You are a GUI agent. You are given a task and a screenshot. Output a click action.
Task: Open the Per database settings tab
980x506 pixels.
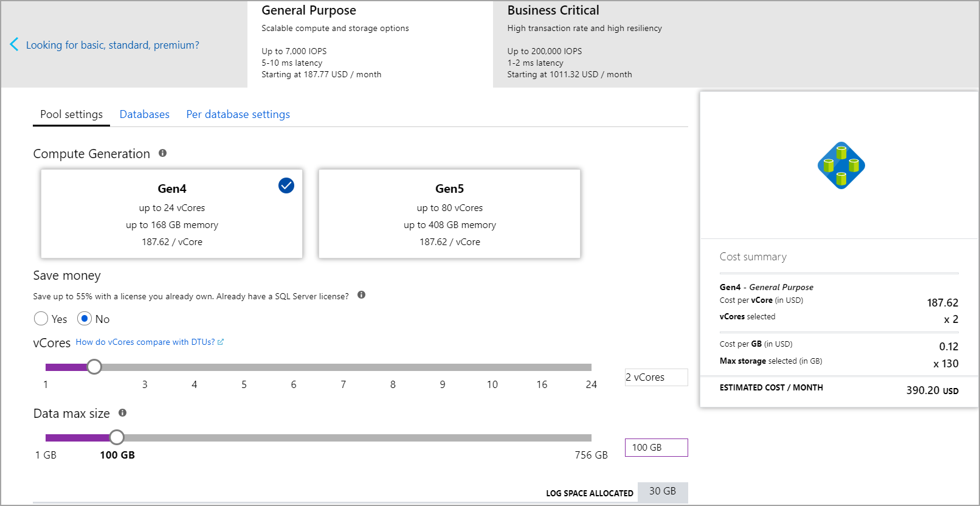pos(238,114)
